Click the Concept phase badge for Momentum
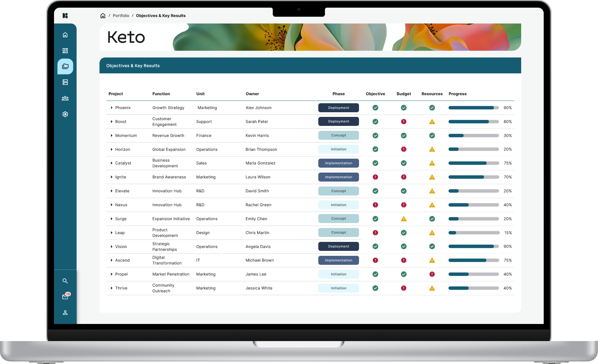The image size is (598, 364). coord(338,135)
